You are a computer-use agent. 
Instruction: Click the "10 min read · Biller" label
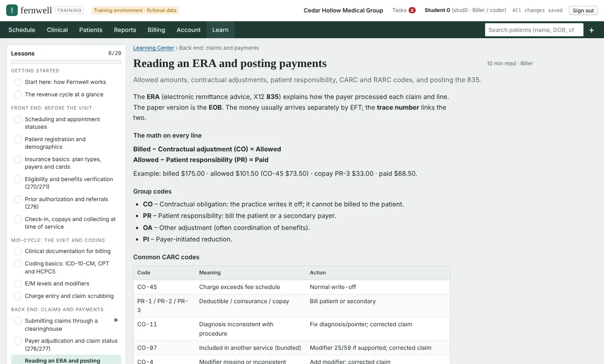510,63
